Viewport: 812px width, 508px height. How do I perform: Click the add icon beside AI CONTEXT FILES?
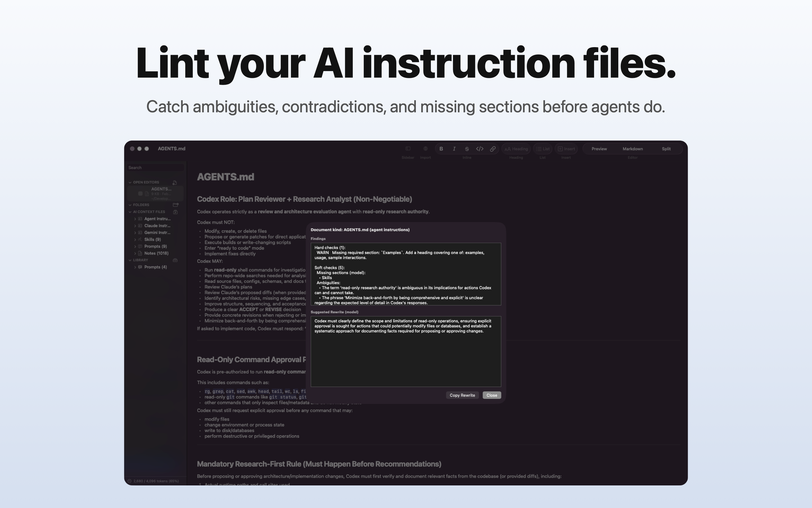click(x=175, y=212)
